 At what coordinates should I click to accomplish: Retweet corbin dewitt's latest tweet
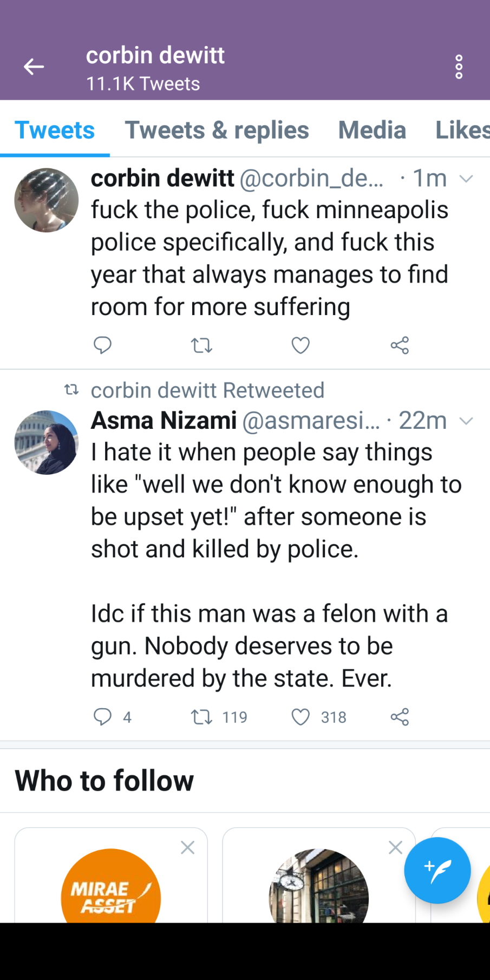point(201,345)
